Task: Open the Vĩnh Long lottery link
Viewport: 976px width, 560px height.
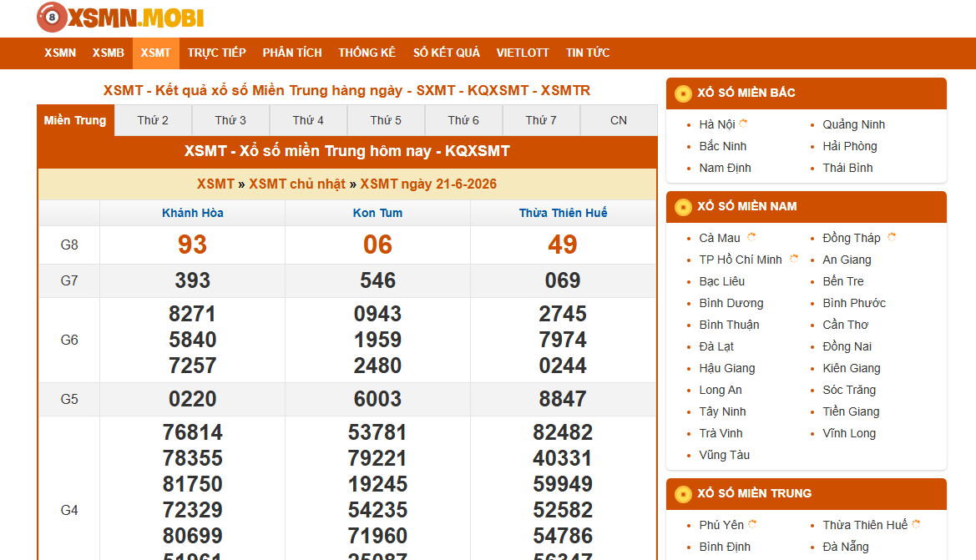Action: pyautogui.click(x=849, y=433)
